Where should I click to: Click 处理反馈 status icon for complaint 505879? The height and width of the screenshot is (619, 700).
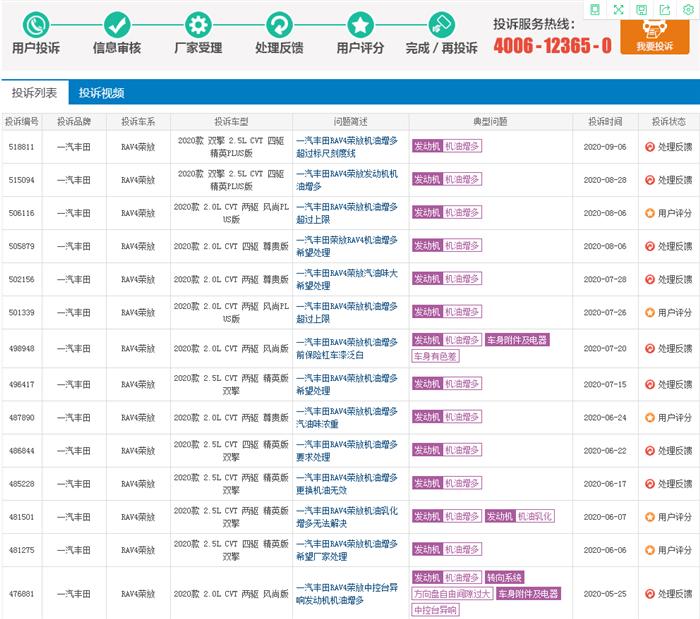pyautogui.click(x=650, y=246)
